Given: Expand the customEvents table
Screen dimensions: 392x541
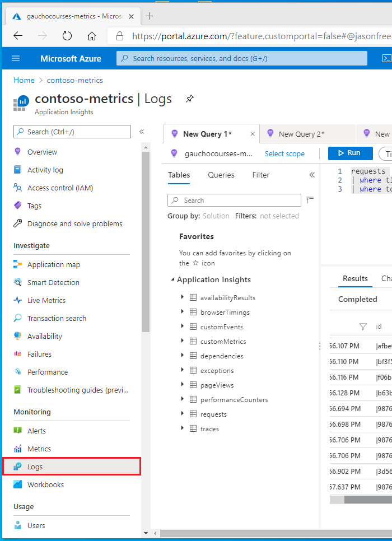Looking at the screenshot, I should click(182, 326).
